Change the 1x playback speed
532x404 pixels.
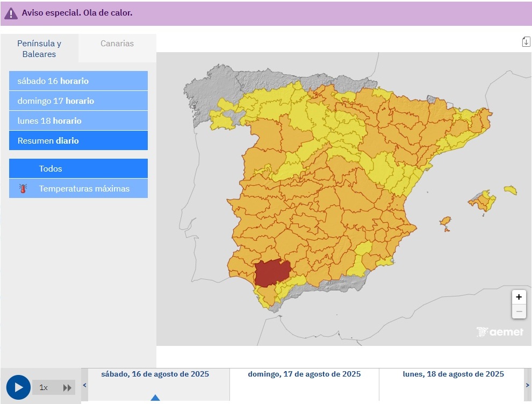pyautogui.click(x=44, y=387)
